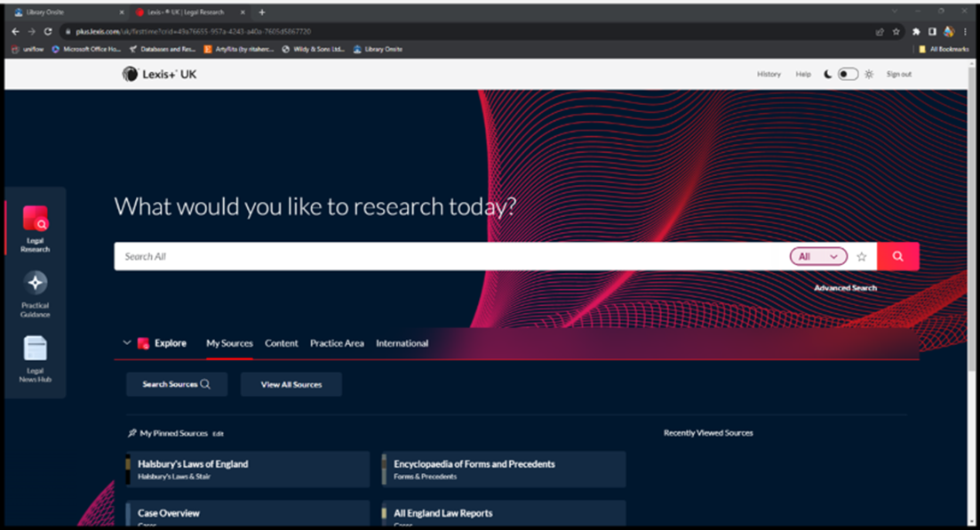Open the Library Onsite bookmark

[x=378, y=49]
